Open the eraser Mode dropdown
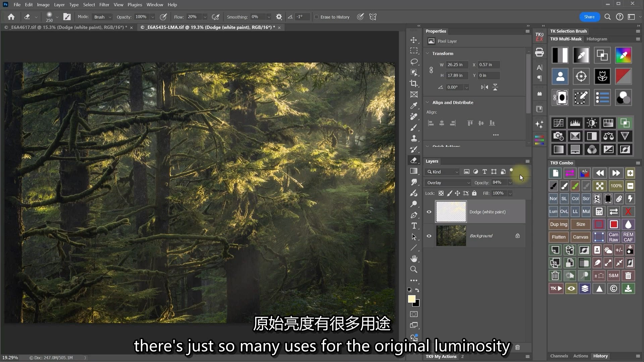 pyautogui.click(x=102, y=17)
